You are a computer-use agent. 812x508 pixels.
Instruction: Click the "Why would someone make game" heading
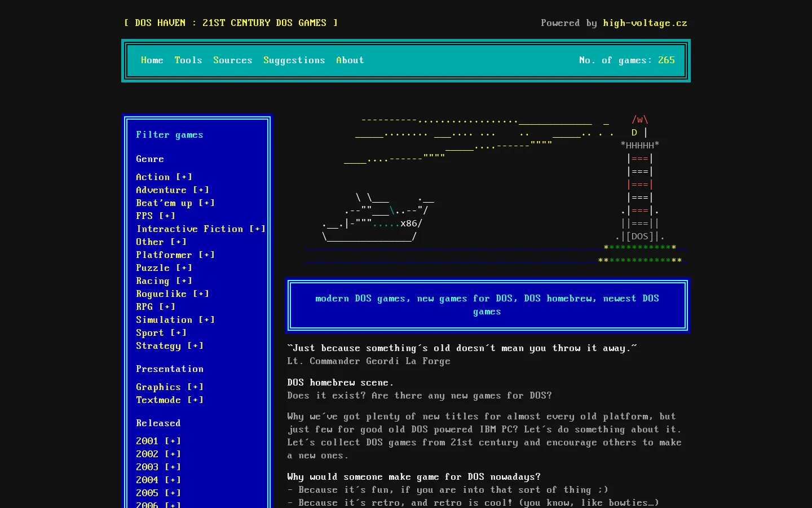[413, 477]
